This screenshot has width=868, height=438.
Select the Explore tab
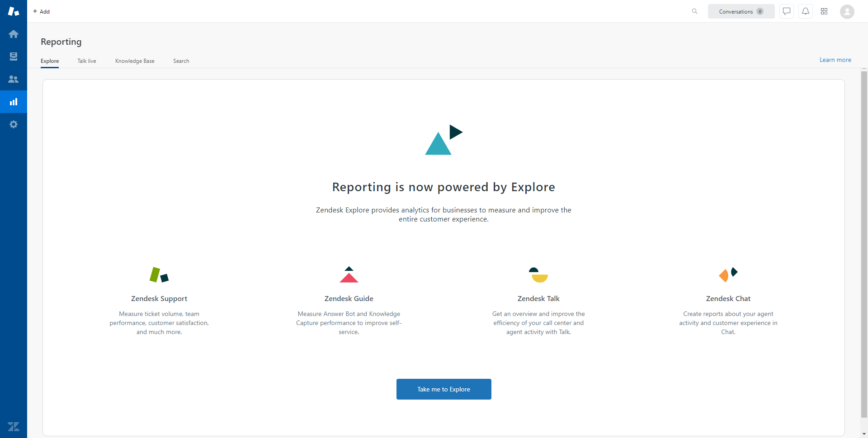point(50,61)
